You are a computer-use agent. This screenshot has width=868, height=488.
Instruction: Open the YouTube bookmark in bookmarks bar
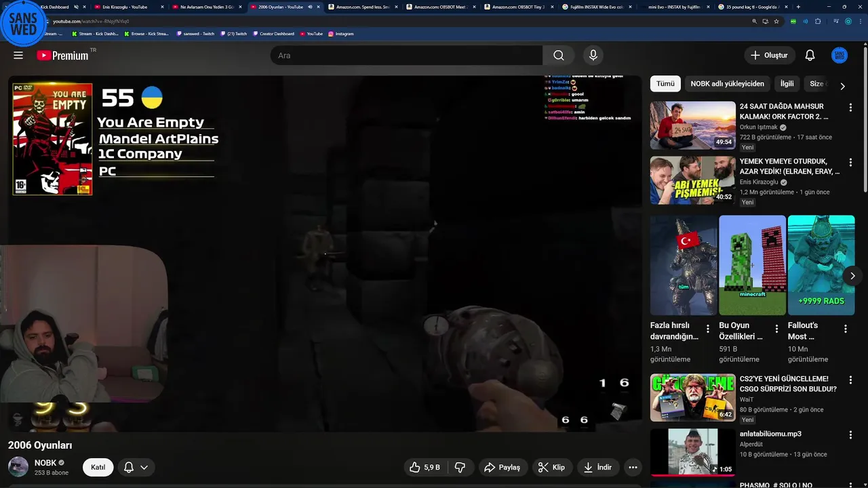(311, 33)
